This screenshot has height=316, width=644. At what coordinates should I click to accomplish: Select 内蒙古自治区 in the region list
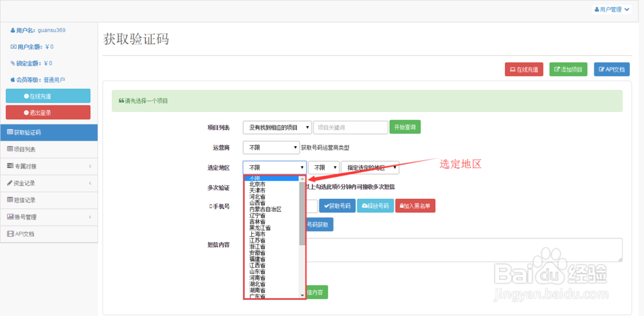coord(272,209)
